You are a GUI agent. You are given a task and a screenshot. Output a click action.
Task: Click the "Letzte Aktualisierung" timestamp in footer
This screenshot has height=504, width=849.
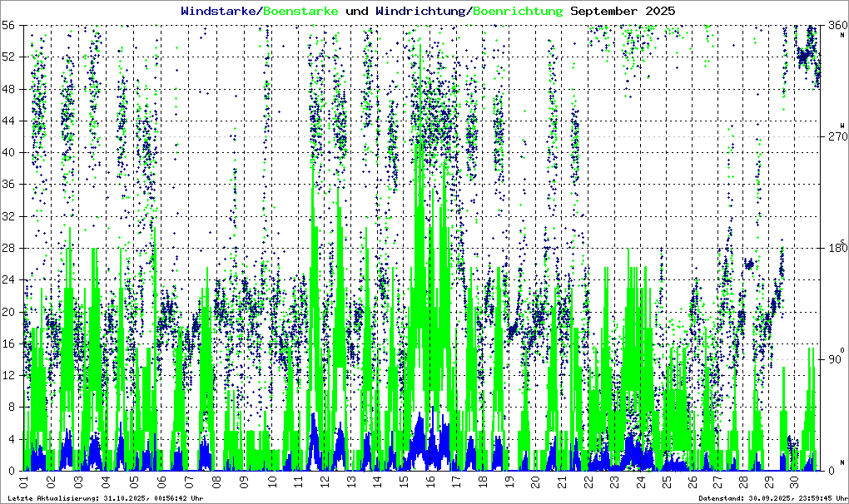coord(105,498)
